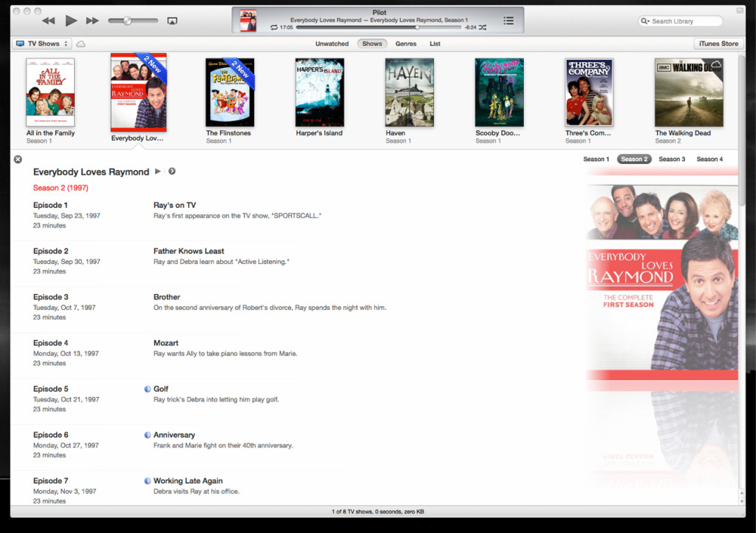Click the scrollbar down arrow
The image size is (756, 533).
pos(741,502)
